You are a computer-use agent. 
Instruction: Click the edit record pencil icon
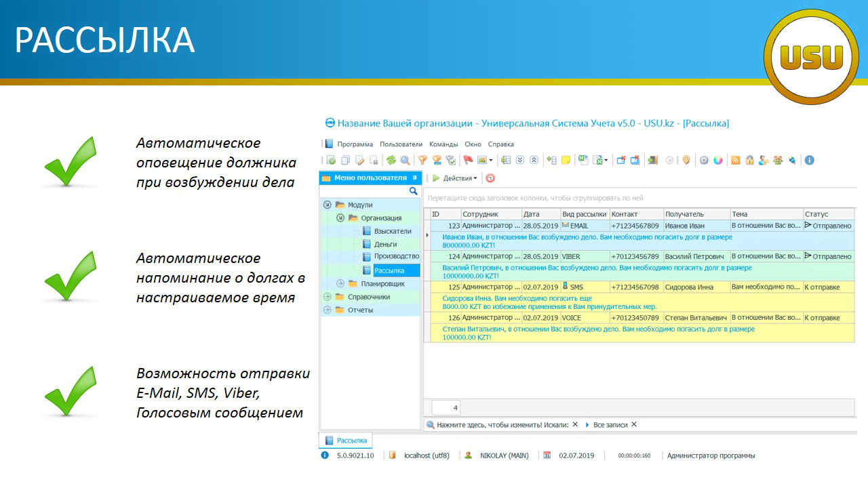pyautogui.click(x=359, y=160)
